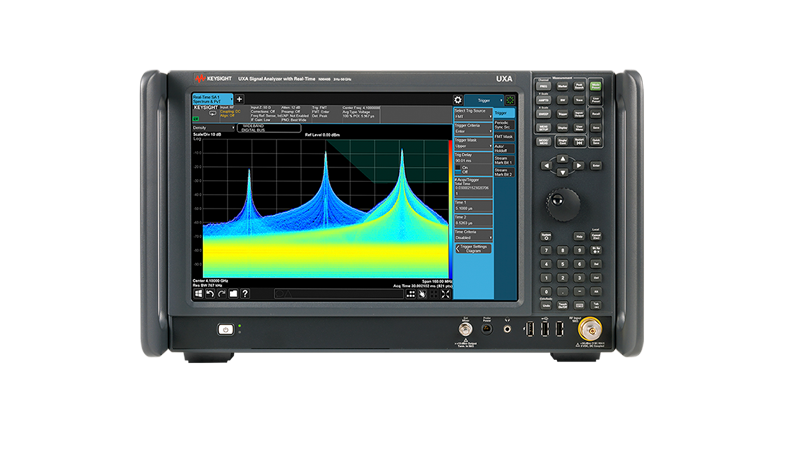Open the Trigger Criteria dropdown
The height and width of the screenshot is (450, 800).
tap(473, 131)
